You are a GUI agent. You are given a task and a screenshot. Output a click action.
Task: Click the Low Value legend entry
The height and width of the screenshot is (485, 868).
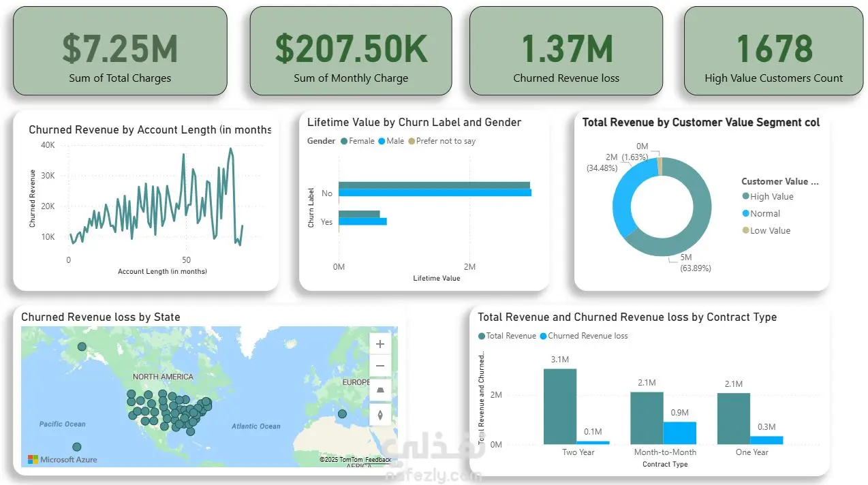(x=766, y=230)
